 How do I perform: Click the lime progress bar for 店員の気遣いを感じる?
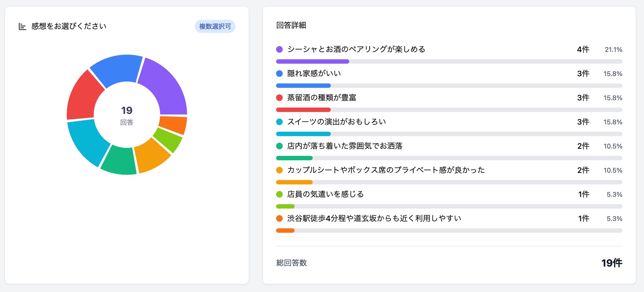[x=285, y=207]
